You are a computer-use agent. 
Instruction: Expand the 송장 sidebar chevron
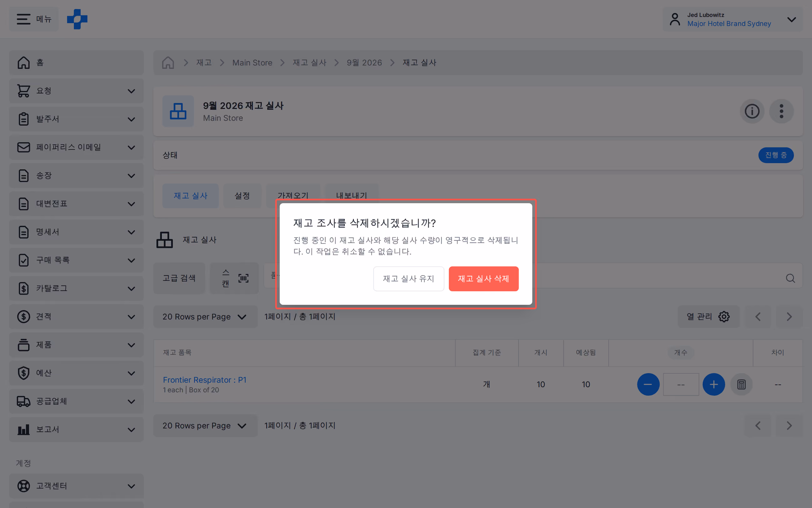pyautogui.click(x=131, y=176)
